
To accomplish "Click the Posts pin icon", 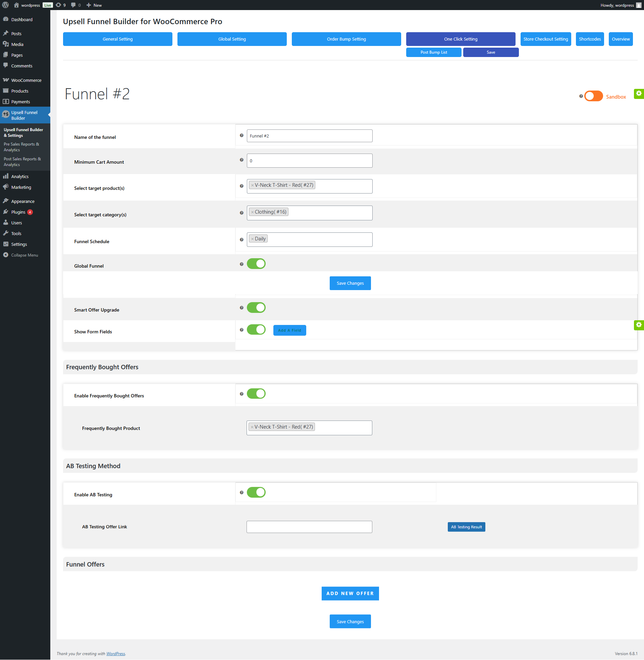I will click(x=6, y=34).
